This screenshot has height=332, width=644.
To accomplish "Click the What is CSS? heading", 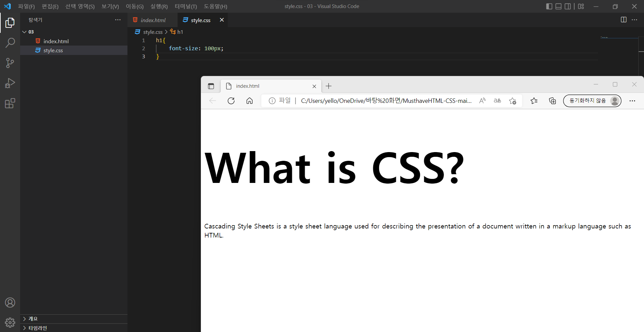I will click(x=334, y=167).
